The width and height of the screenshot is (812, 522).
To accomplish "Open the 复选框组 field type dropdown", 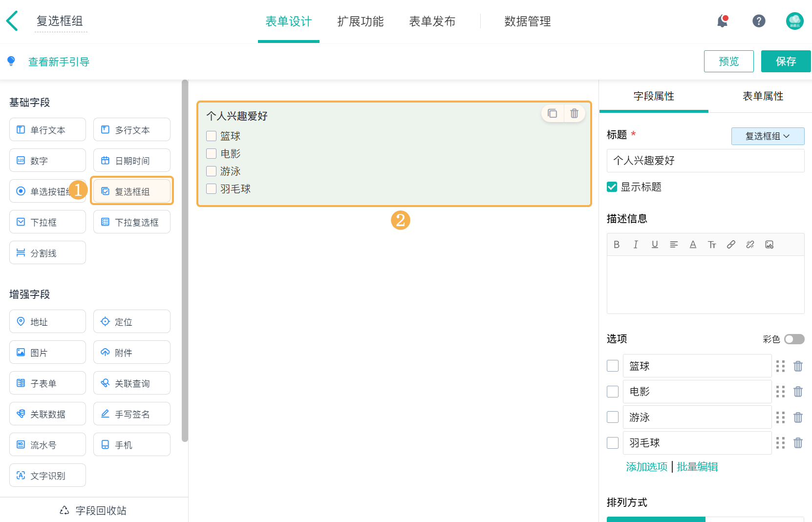I will click(768, 136).
